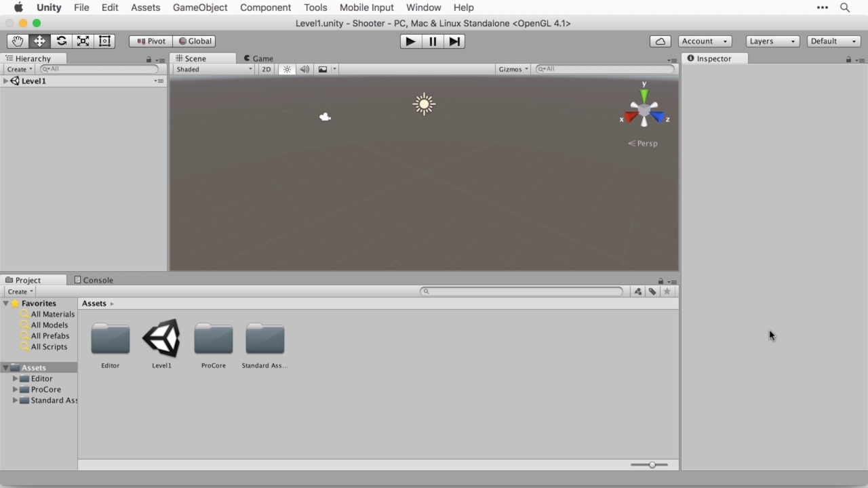Toggle 2D scene view
This screenshot has width=868, height=488.
tap(267, 69)
